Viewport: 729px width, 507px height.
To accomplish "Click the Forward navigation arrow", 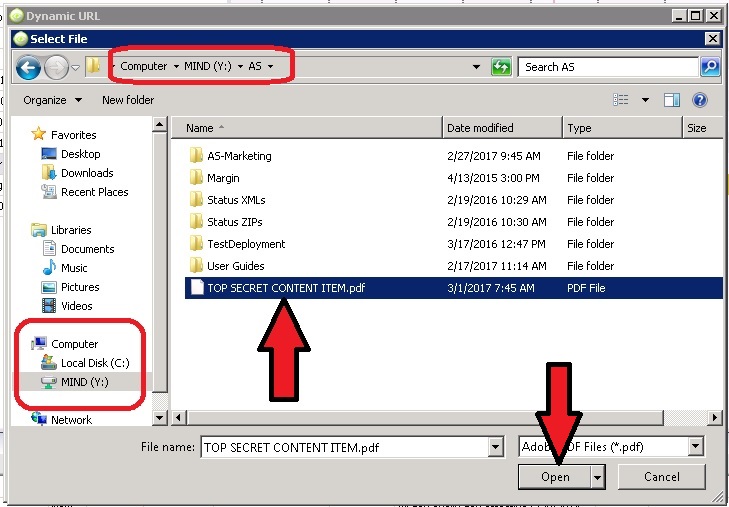I will (56, 68).
